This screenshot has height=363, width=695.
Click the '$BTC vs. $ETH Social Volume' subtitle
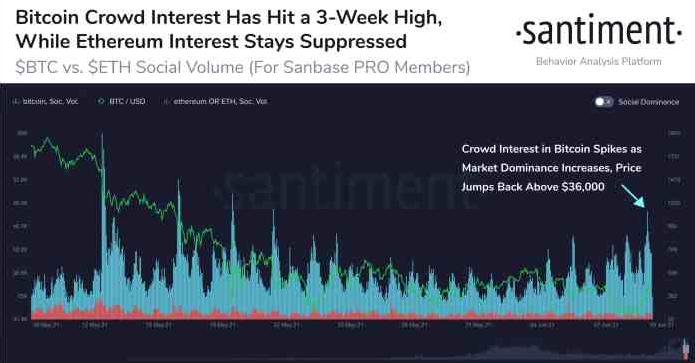click(x=242, y=67)
